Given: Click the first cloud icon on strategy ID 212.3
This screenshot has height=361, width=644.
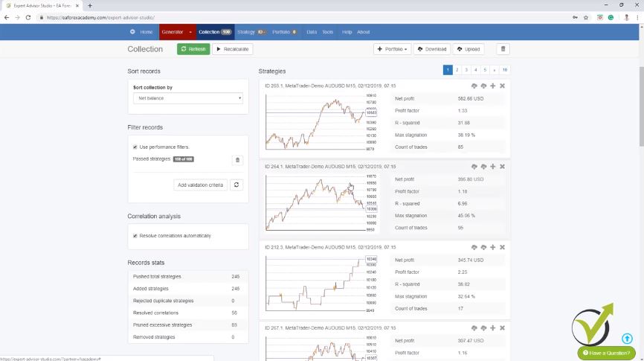Looking at the screenshot, I should (474, 247).
